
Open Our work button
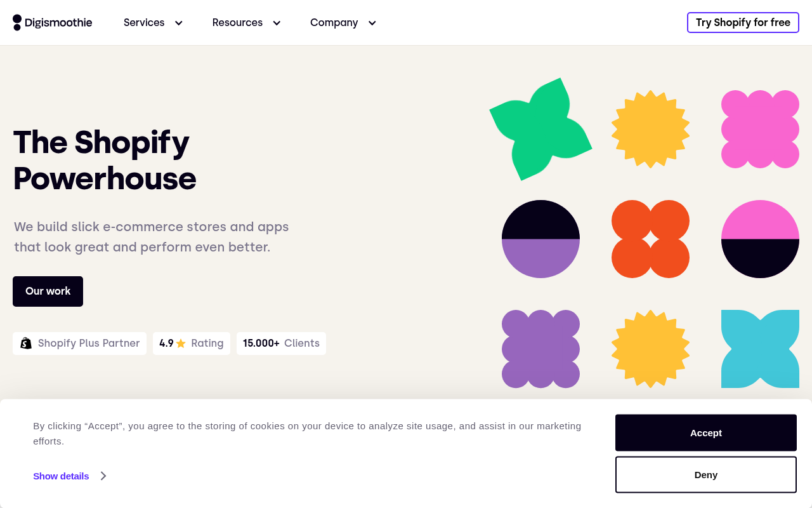click(48, 291)
